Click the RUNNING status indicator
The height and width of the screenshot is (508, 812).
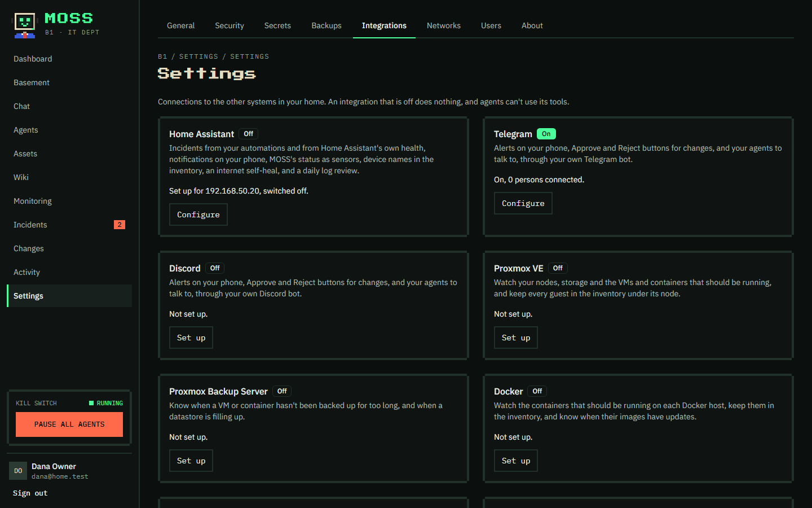[x=106, y=403]
